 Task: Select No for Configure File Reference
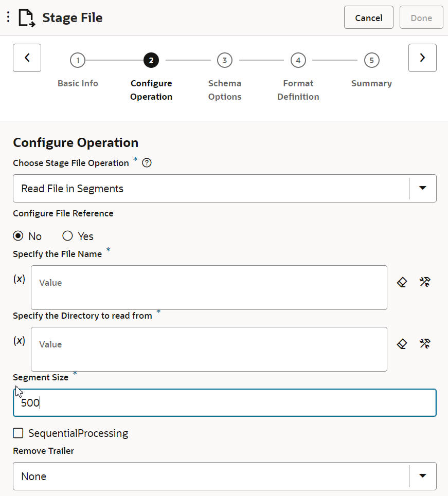(19, 236)
